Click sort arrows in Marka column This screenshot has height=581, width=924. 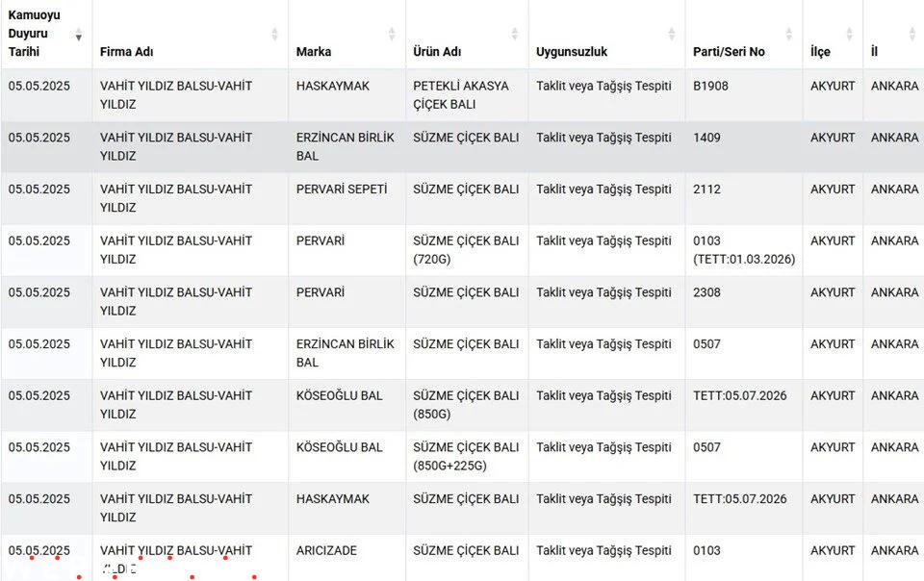pos(392,34)
